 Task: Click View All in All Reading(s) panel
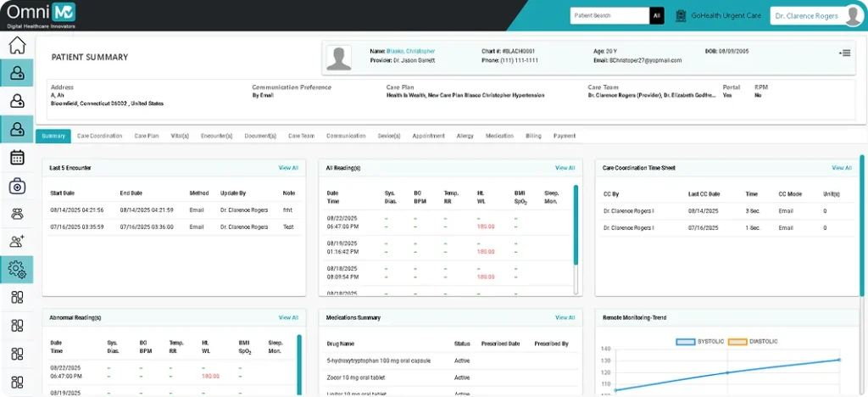[565, 168]
